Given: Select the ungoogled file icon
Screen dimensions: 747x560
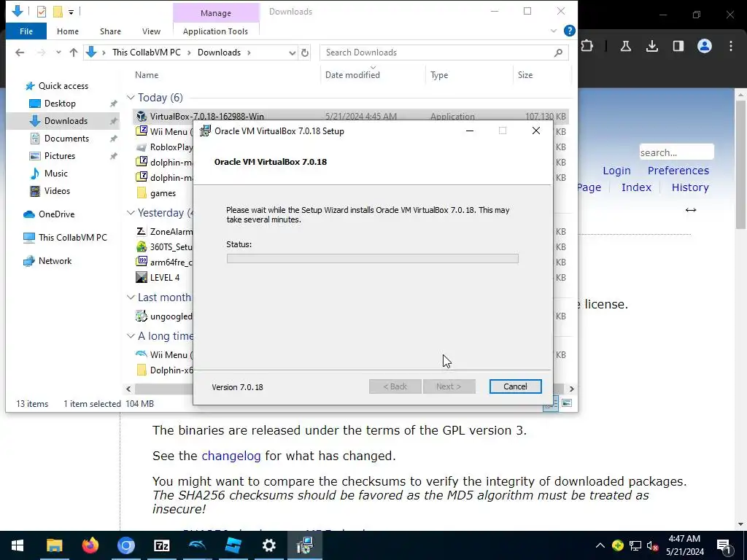Looking at the screenshot, I should [x=142, y=316].
